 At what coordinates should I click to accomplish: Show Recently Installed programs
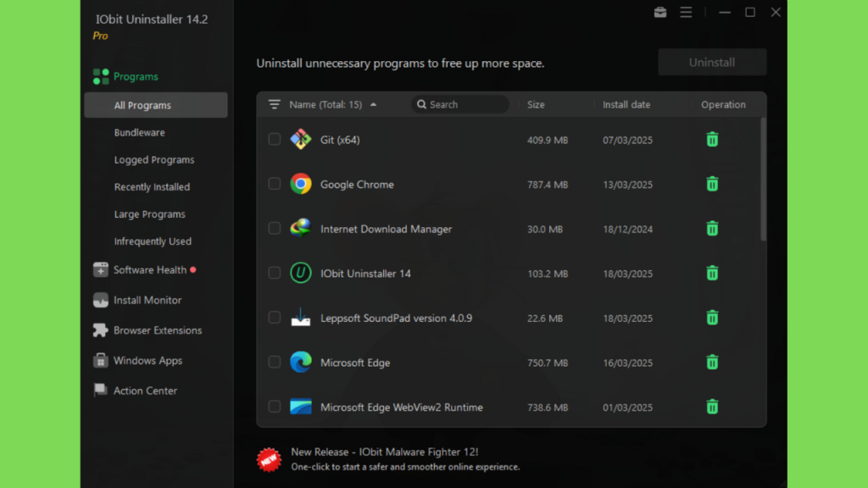pyautogui.click(x=152, y=187)
